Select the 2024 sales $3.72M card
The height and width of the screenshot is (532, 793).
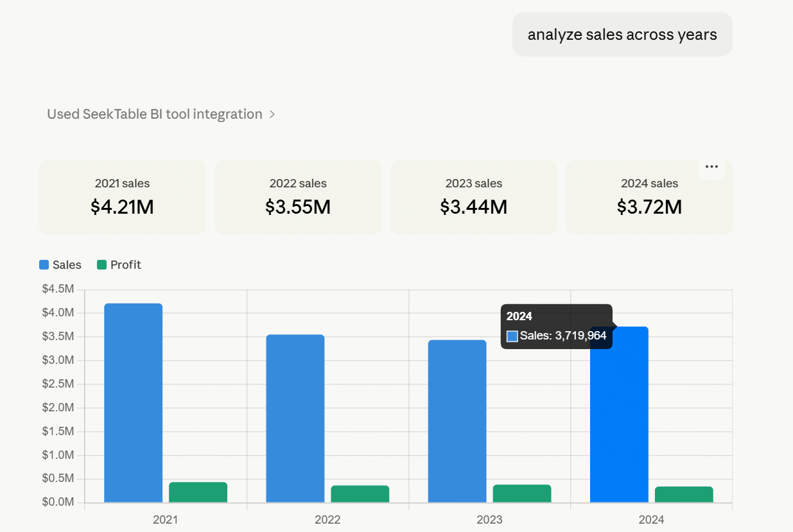coord(649,197)
